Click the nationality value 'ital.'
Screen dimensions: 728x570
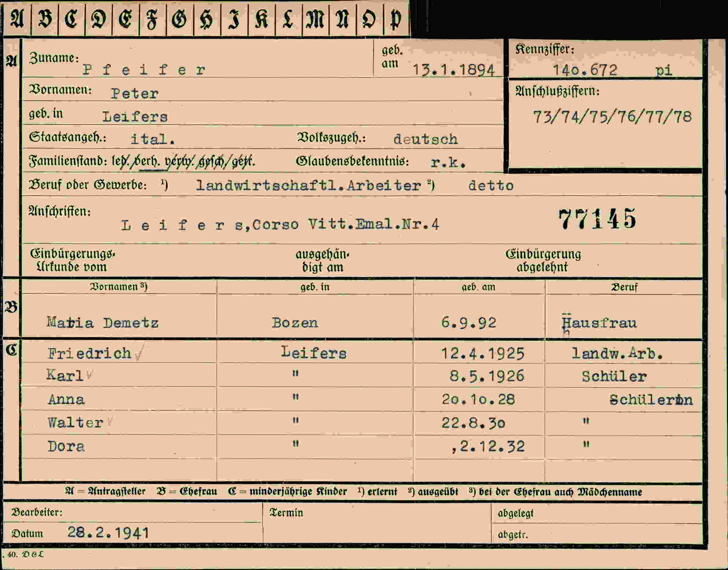(153, 139)
